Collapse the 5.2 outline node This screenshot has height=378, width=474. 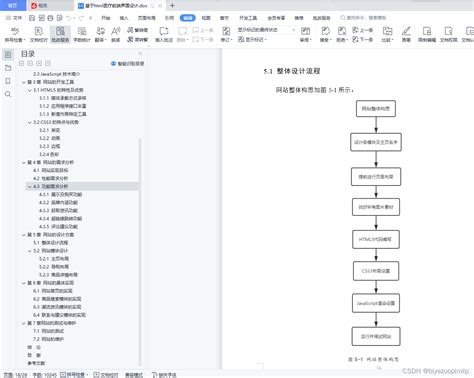click(30, 251)
